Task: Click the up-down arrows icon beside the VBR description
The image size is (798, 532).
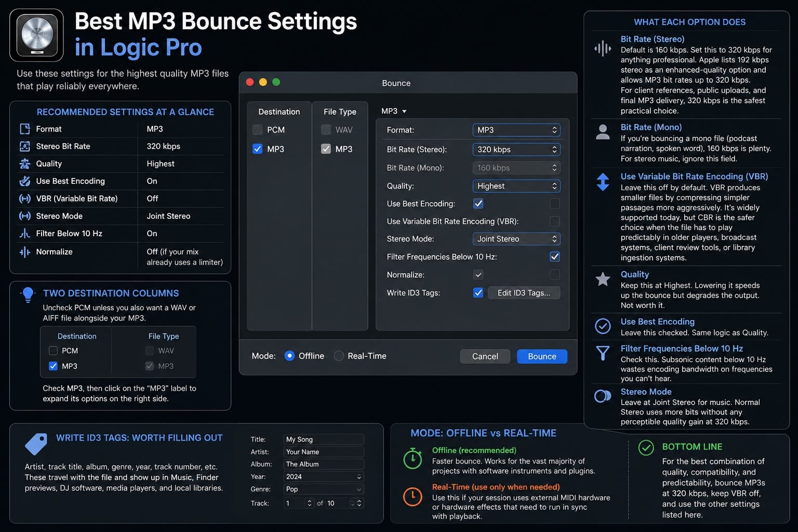Action: click(603, 182)
